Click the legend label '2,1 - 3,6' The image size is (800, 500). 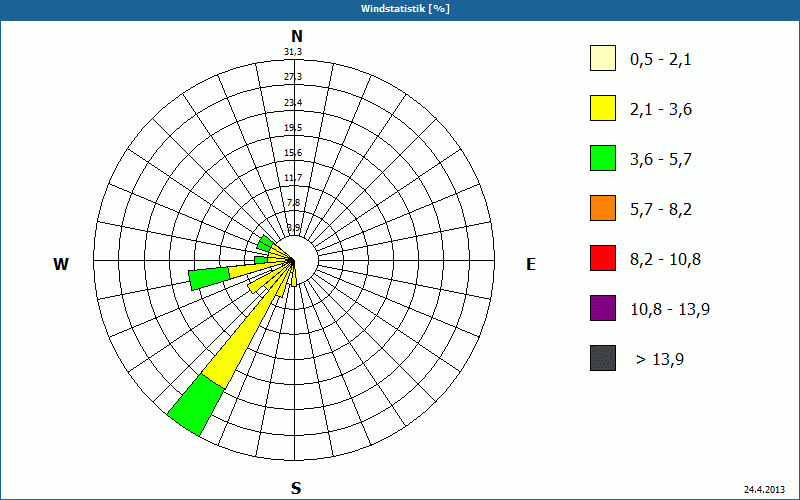tap(661, 110)
